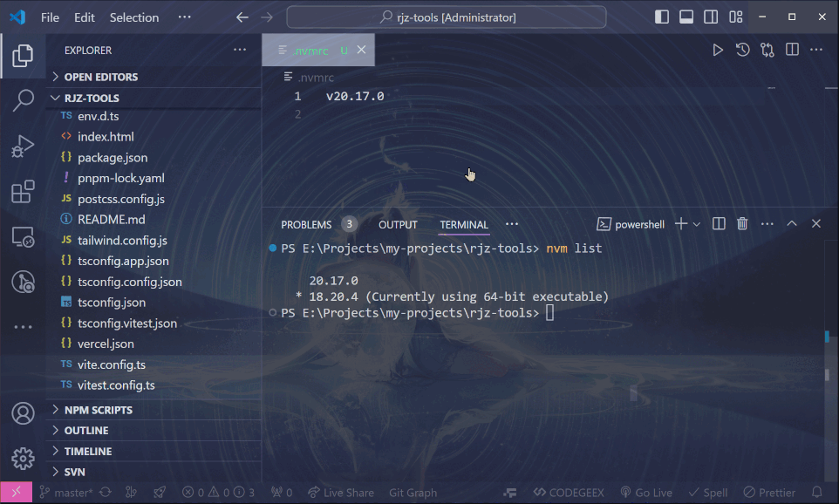The width and height of the screenshot is (839, 504).
Task: Split the terminal panel
Action: 718,223
